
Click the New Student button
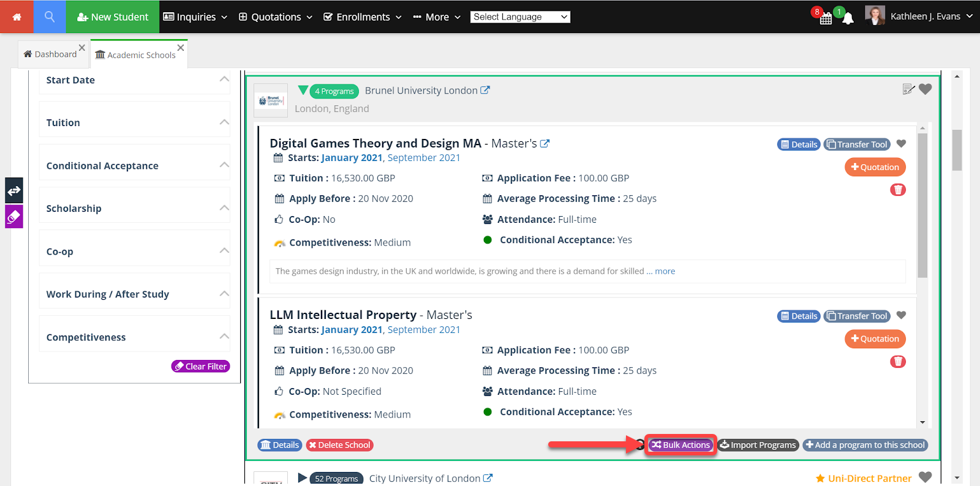(113, 17)
